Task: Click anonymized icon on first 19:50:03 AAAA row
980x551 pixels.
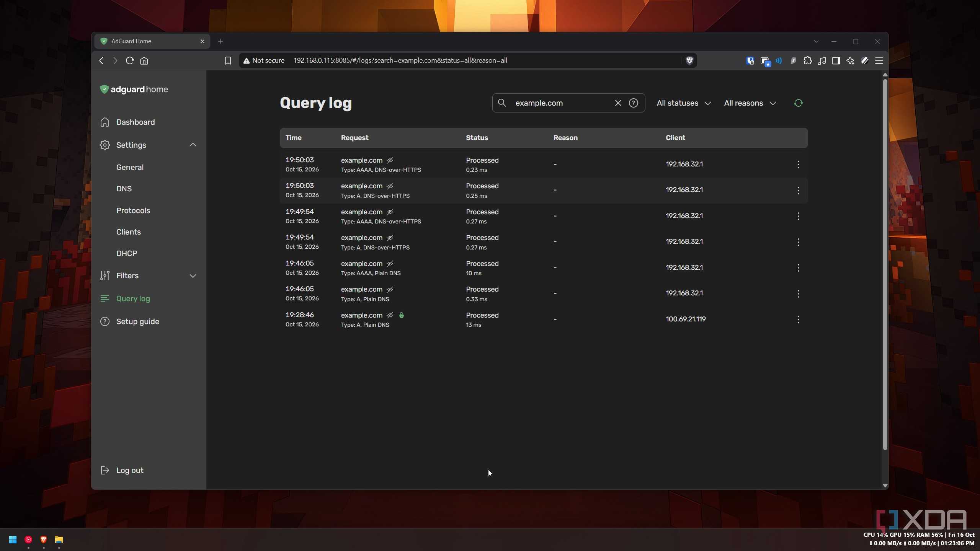Action: [x=390, y=160]
